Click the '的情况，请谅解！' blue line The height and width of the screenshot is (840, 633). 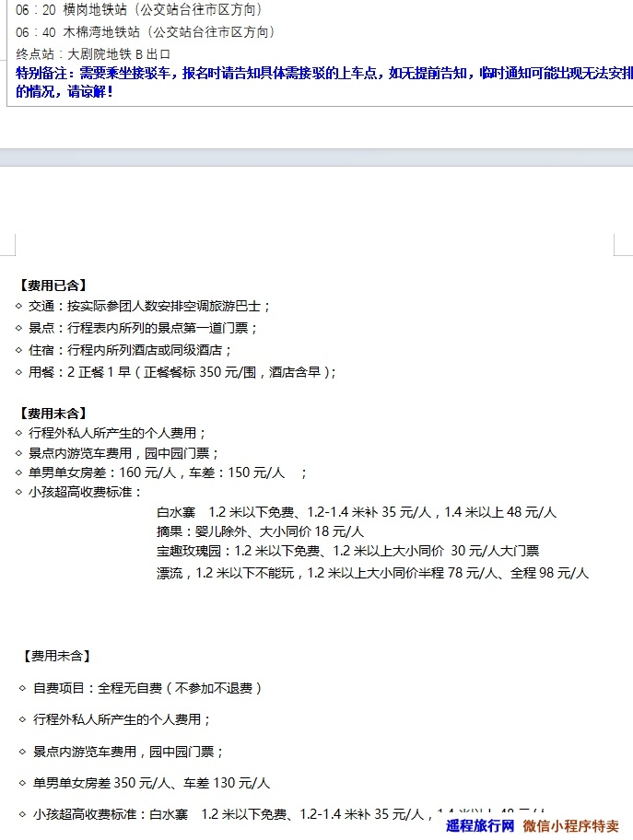(x=64, y=91)
